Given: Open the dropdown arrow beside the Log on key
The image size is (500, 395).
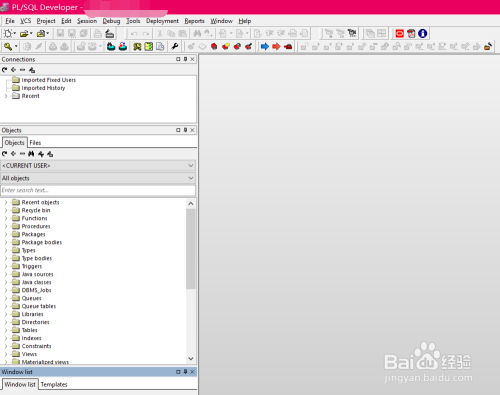Looking at the screenshot, I should click(16, 46).
